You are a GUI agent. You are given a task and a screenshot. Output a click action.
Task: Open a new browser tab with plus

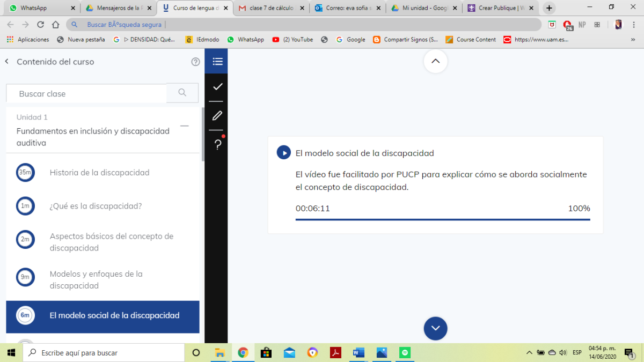tap(549, 8)
